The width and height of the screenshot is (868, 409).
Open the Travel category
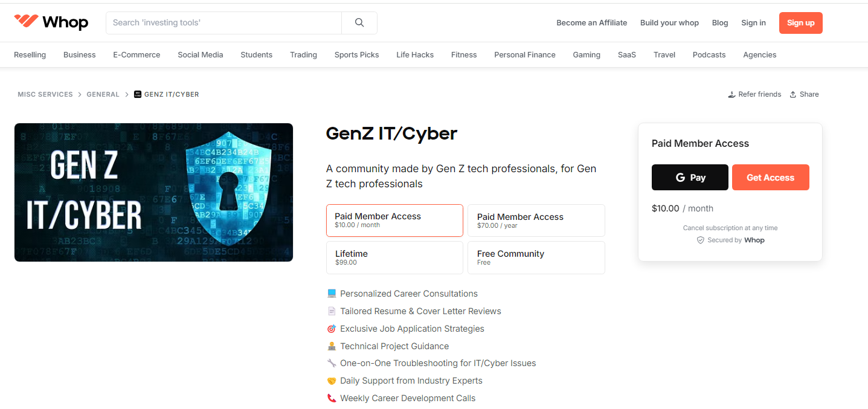click(x=664, y=55)
